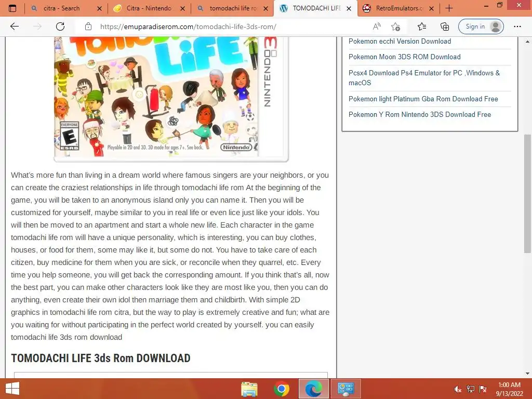This screenshot has width=532, height=399.
Task: Click the network tray icon
Action: click(471, 389)
